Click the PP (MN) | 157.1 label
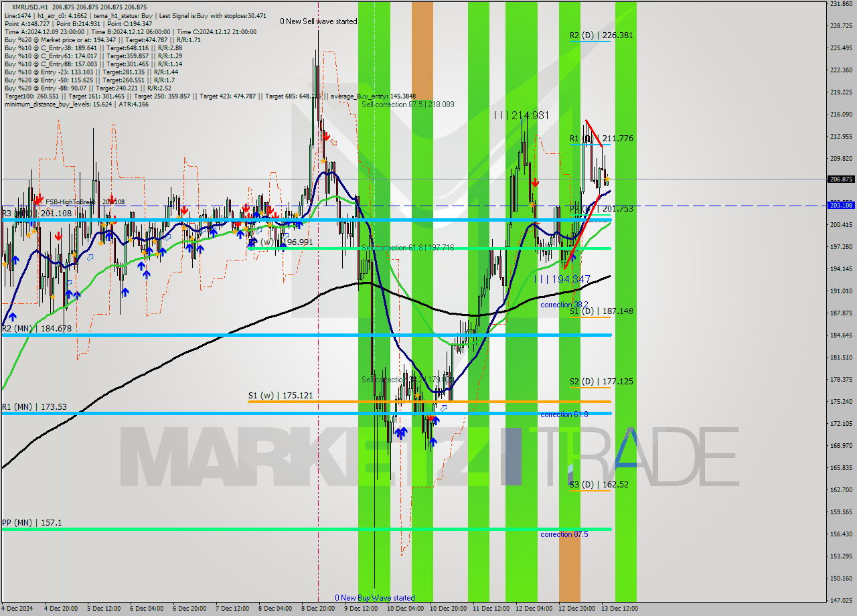Image resolution: width=857 pixels, height=616 pixels. click(32, 523)
